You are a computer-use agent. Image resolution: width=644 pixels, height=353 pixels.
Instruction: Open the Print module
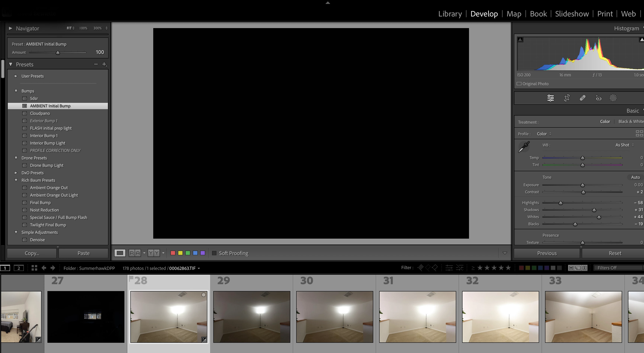605,14
